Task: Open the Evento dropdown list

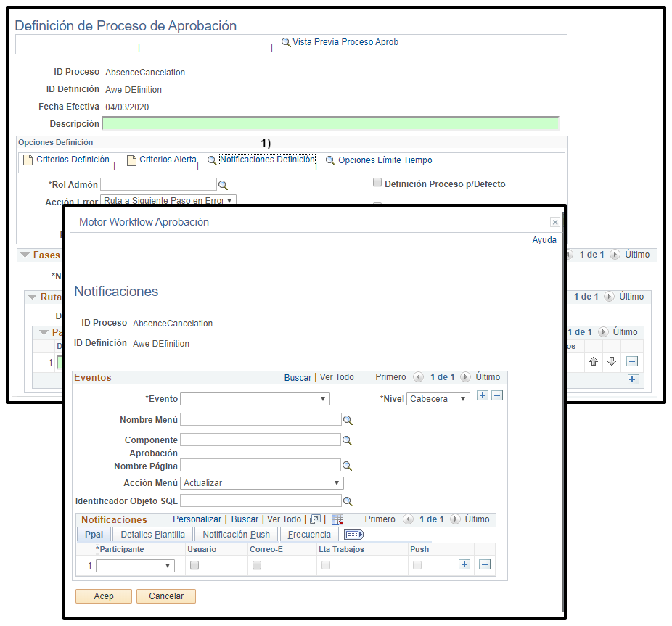Action: click(x=255, y=399)
